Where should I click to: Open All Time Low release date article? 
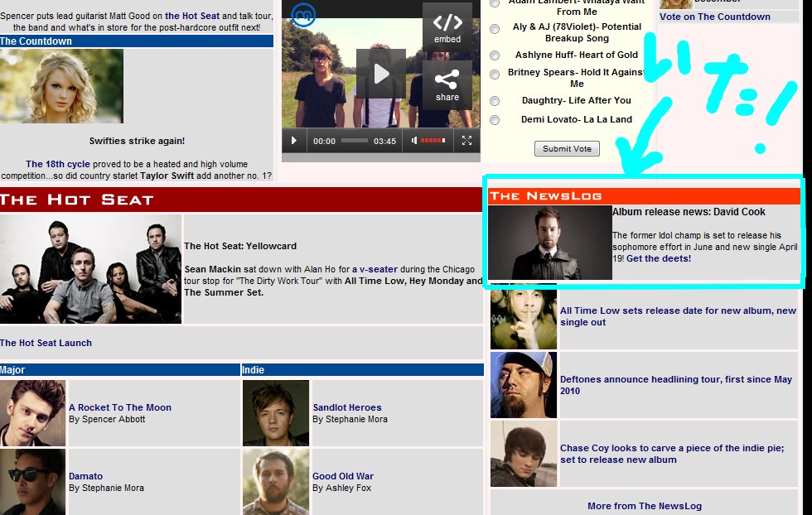coord(678,316)
